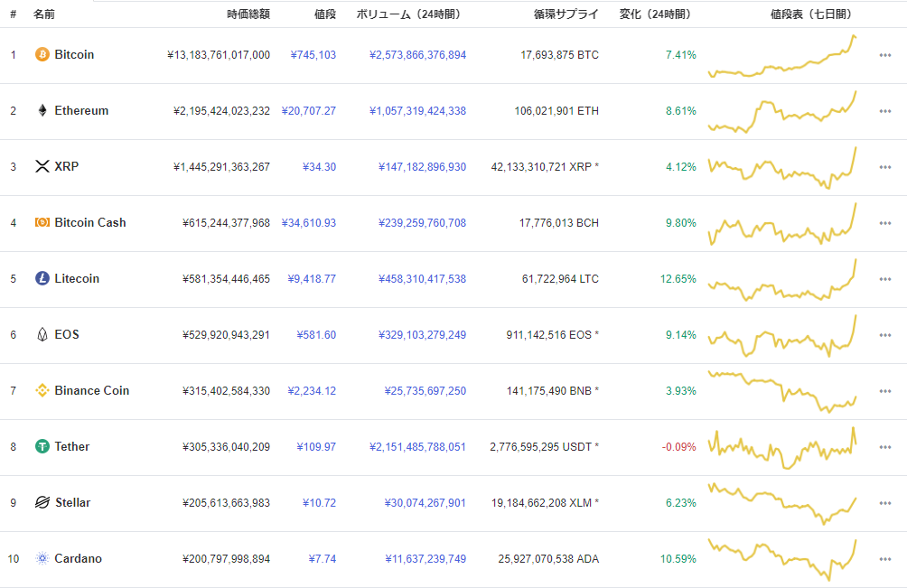The image size is (907, 588).
Task: Click Litecoin price ¥9,418.77
Action: click(x=312, y=279)
